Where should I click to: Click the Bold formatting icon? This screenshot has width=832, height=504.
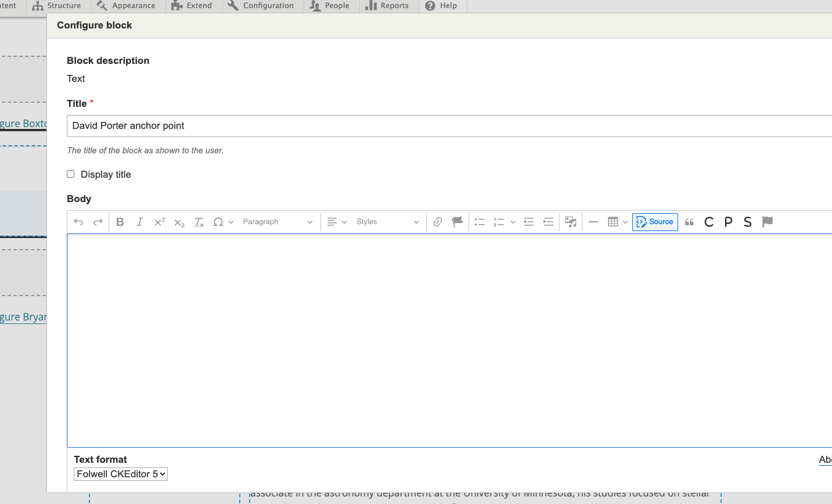[120, 222]
